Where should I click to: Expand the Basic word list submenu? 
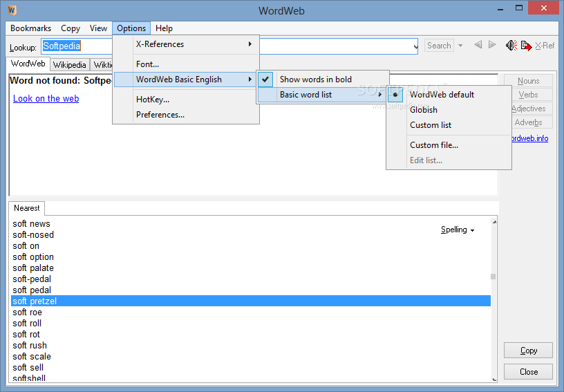tap(322, 95)
